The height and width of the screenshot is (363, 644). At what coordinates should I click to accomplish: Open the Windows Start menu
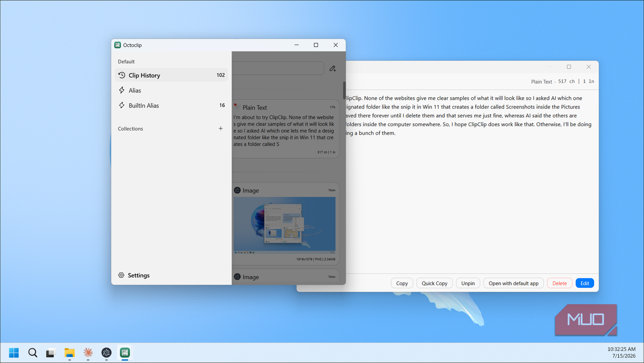point(14,353)
